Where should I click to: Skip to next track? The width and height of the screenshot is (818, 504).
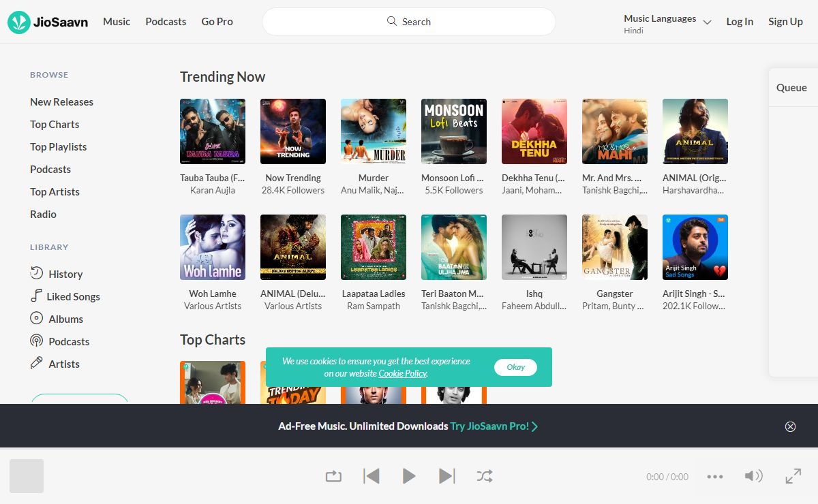[x=446, y=476]
